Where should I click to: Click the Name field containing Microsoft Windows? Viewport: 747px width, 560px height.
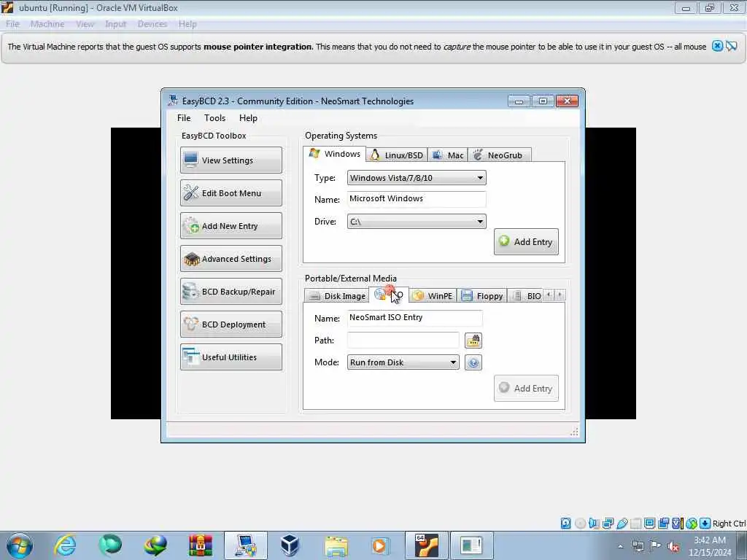click(417, 199)
